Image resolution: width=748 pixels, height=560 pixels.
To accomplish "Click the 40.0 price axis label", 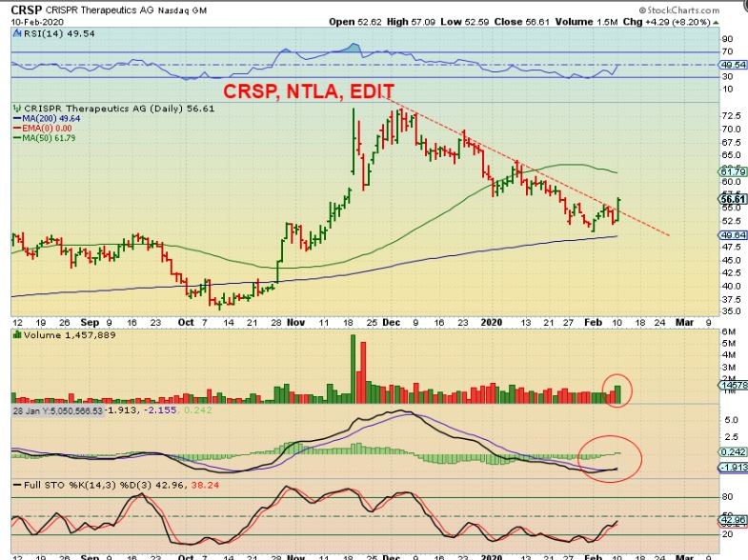I will point(732,287).
